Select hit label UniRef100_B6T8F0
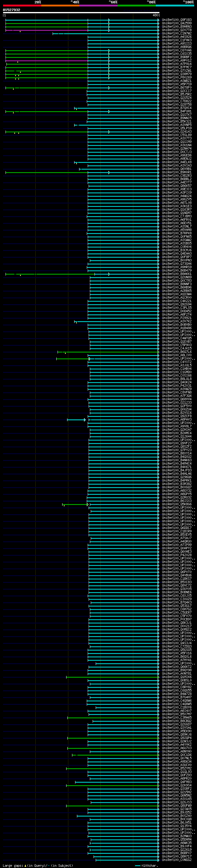The image size is (197, 868). click(x=177, y=88)
